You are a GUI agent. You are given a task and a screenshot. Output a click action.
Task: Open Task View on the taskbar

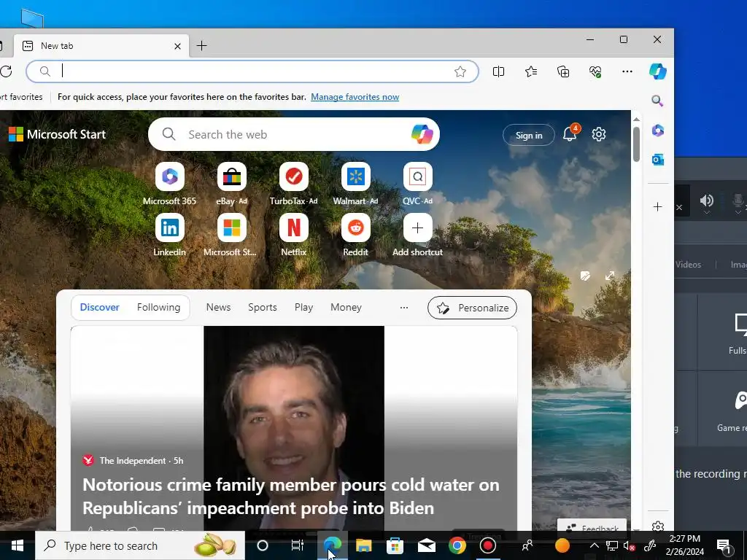click(x=298, y=545)
